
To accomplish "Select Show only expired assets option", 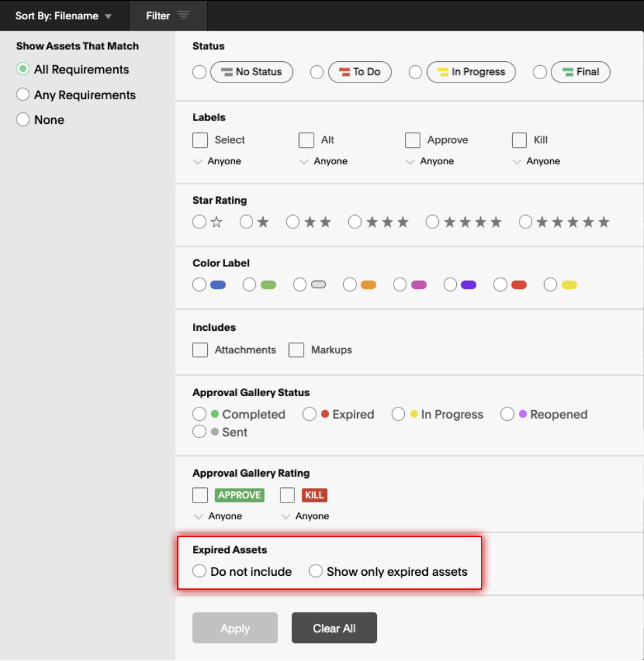I will point(316,571).
